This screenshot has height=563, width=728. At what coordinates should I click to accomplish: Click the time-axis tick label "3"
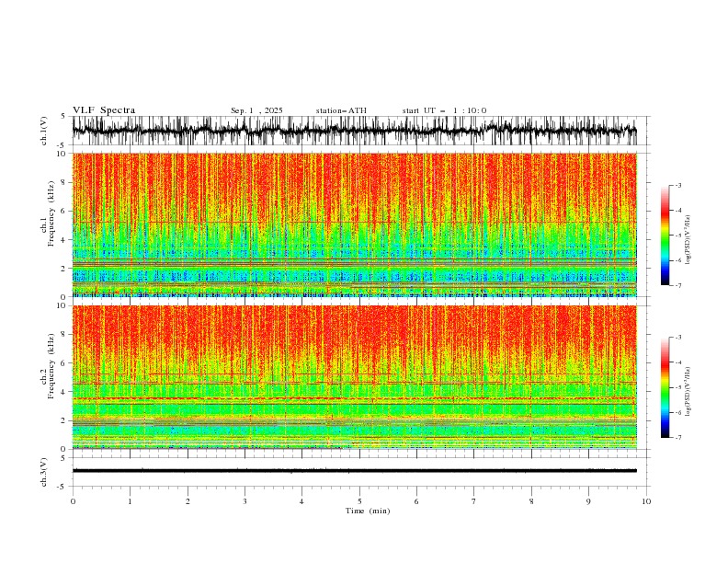coord(245,501)
